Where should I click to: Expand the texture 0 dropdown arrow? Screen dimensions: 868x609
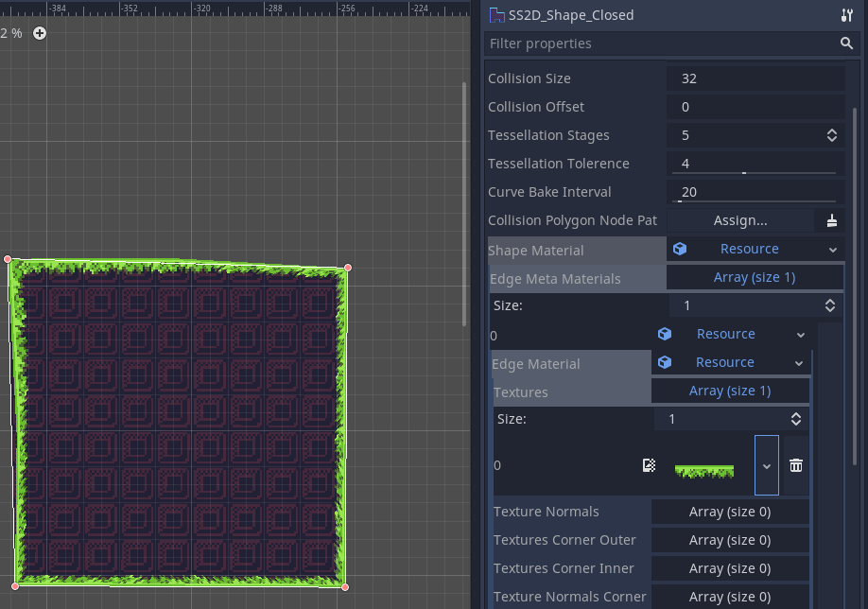pos(766,466)
